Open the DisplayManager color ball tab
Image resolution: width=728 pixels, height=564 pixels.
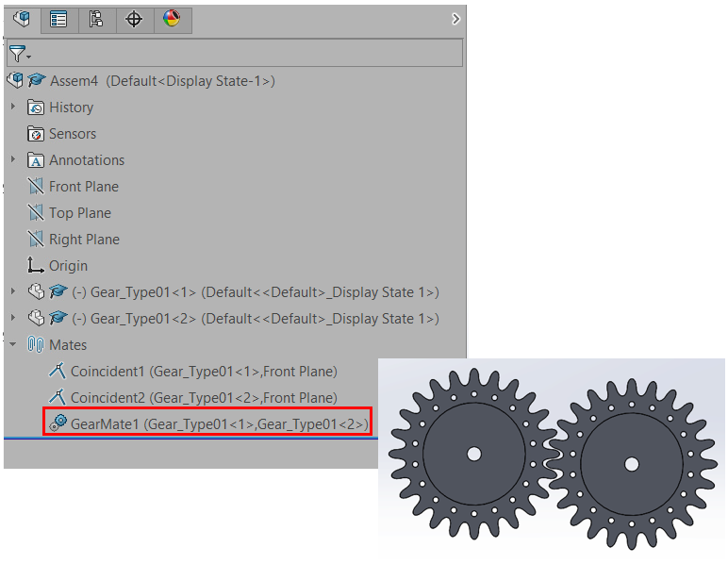pos(172,19)
